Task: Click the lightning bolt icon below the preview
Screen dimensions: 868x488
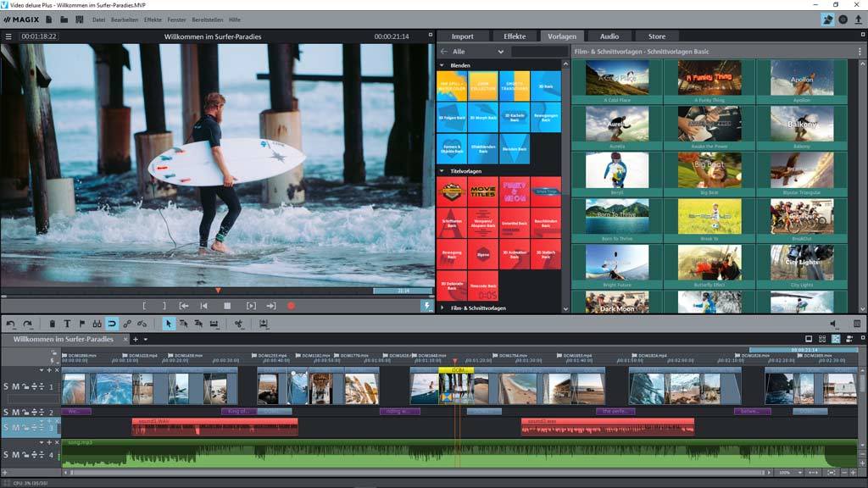Action: (x=427, y=305)
